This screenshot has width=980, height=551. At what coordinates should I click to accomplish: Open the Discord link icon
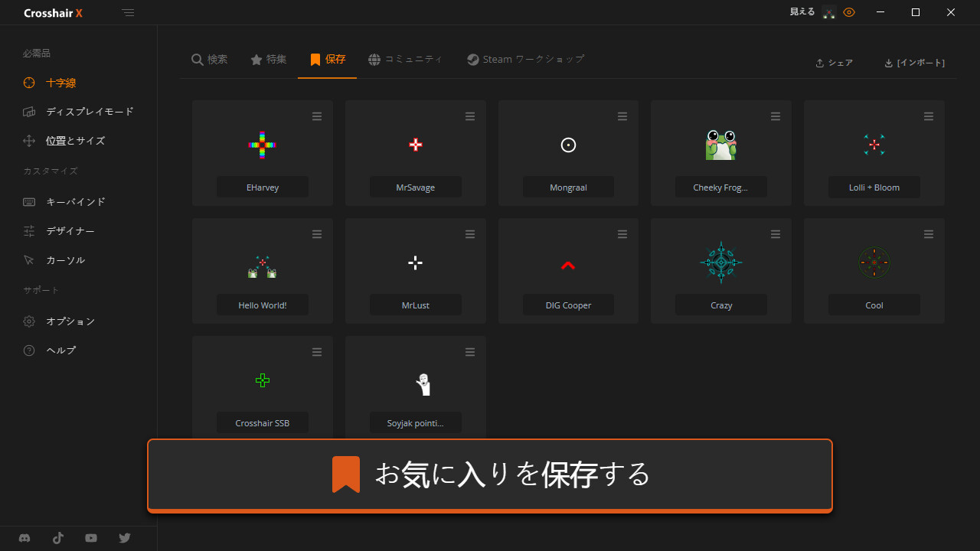coord(24,538)
